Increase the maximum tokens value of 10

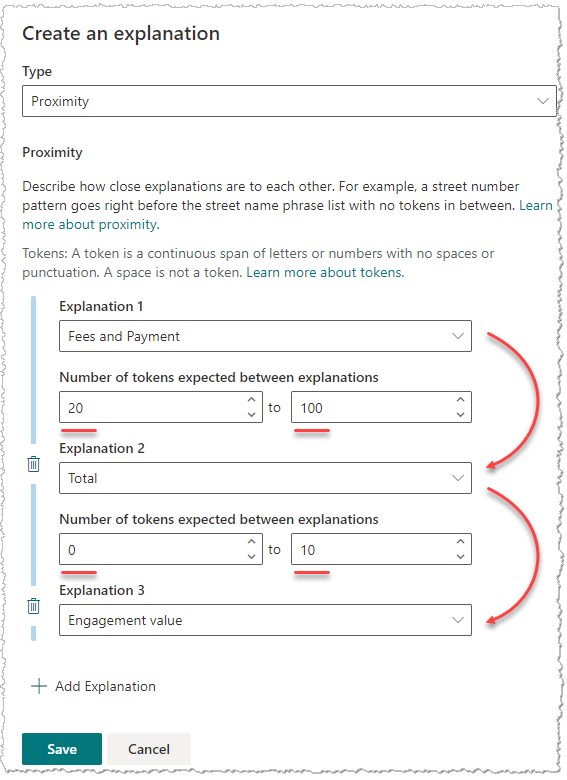[461, 542]
